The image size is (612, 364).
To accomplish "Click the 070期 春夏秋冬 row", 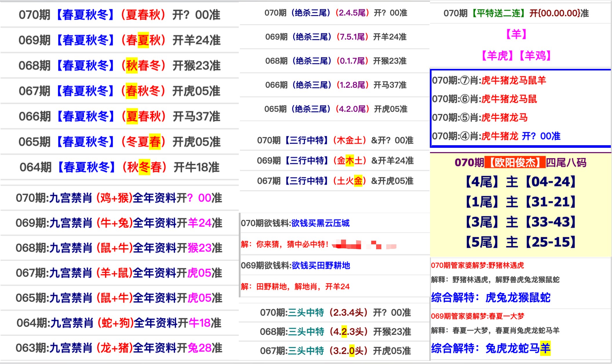I will pyautogui.click(x=119, y=15).
